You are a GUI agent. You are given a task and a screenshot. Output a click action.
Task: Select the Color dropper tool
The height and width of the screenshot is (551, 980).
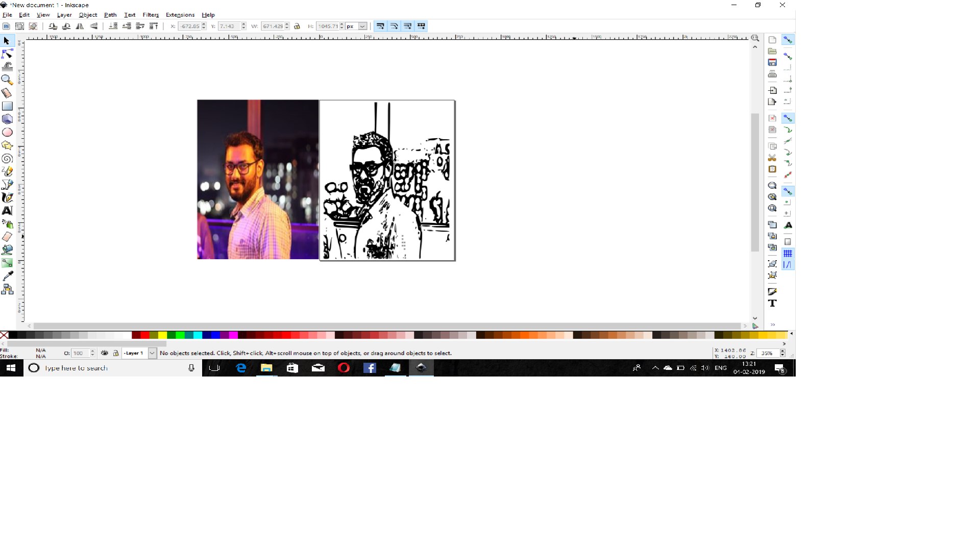point(7,276)
